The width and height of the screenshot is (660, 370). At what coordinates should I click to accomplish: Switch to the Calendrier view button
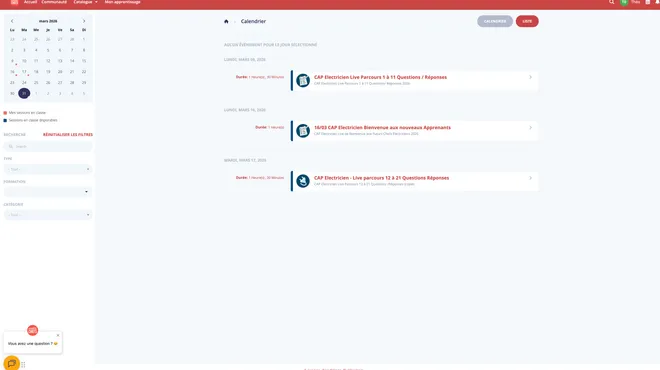coord(495,21)
